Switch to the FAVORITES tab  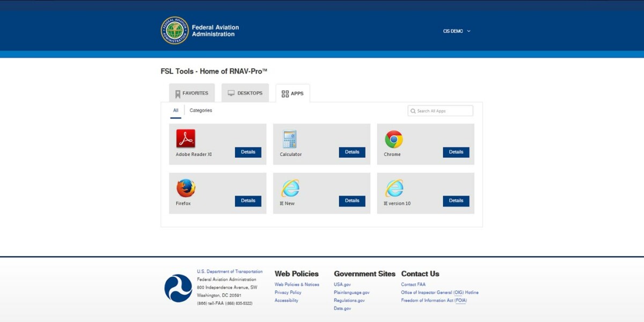192,93
